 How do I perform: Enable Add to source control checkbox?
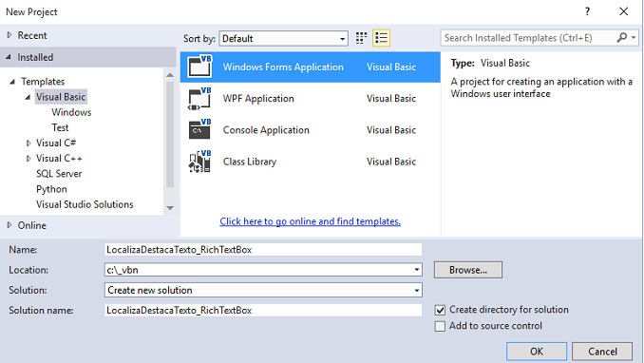pyautogui.click(x=440, y=326)
